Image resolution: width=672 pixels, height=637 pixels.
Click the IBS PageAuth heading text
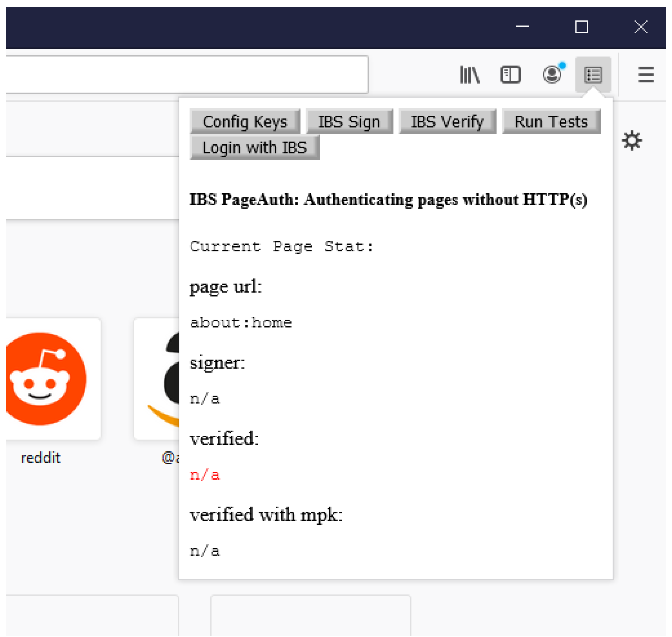coord(388,200)
